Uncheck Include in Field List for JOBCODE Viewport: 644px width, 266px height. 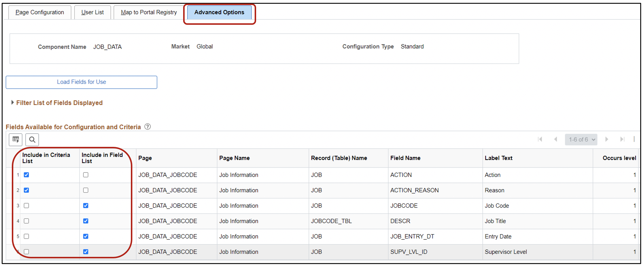click(86, 206)
